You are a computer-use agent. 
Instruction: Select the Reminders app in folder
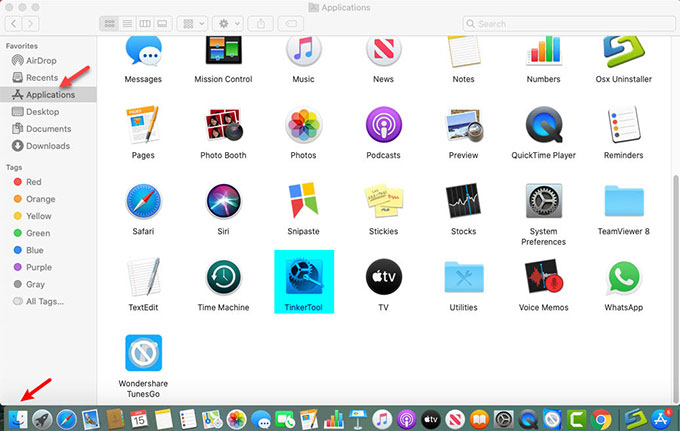point(624,125)
